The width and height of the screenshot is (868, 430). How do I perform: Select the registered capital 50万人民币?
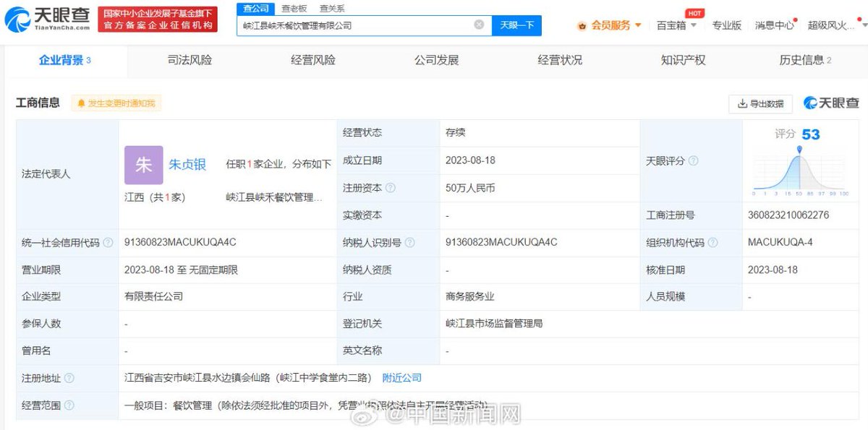click(470, 188)
